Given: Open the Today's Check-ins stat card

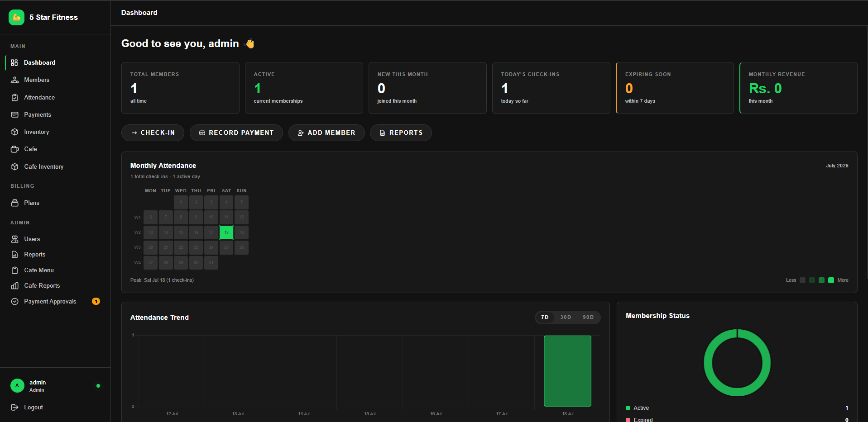Looking at the screenshot, I should (551, 88).
